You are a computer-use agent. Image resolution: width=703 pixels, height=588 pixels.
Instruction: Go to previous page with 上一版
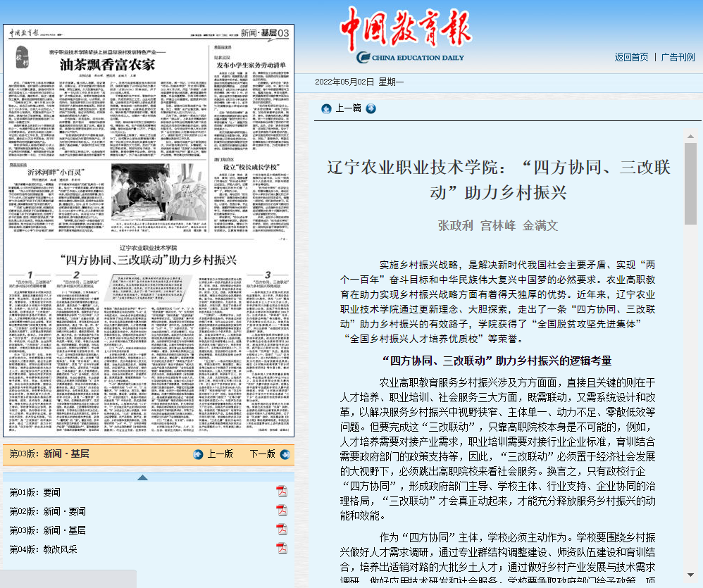[220, 454]
